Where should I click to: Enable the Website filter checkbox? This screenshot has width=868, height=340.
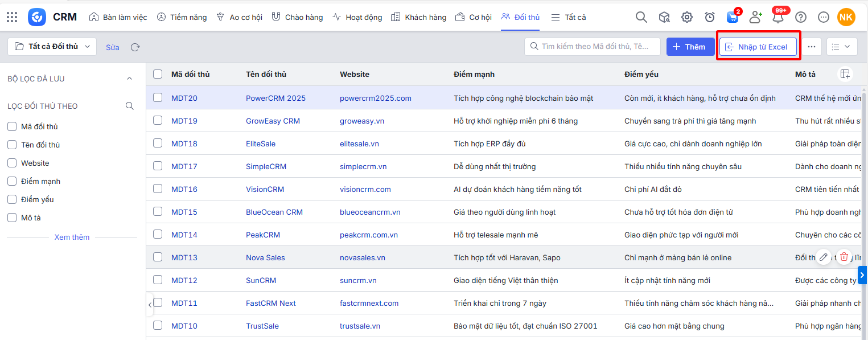pyautogui.click(x=12, y=163)
